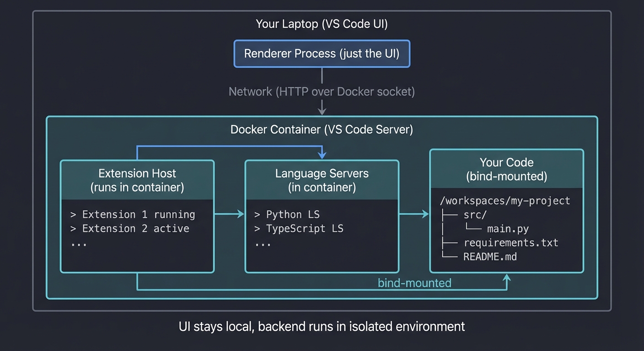Click the Your Code (bind-mounted) header
The image size is (644, 351).
coord(506,169)
